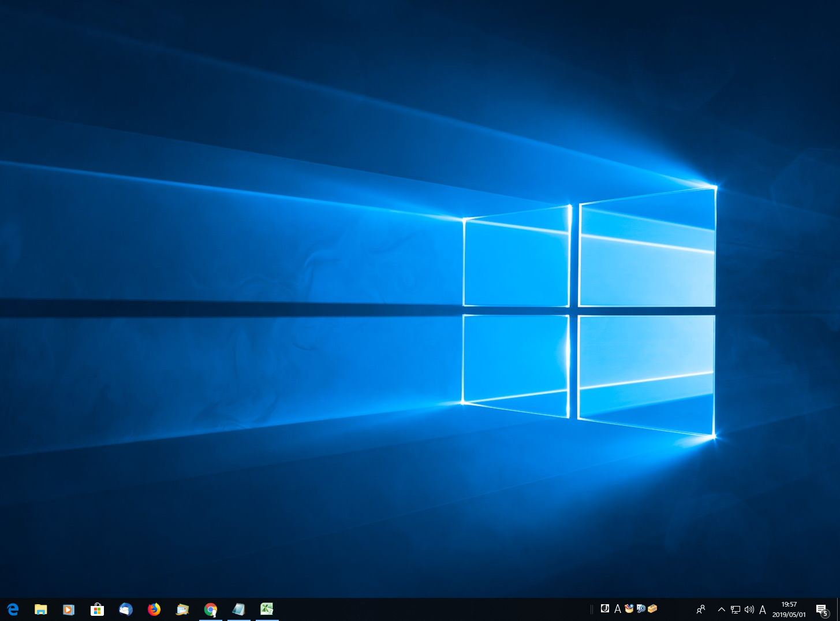Viewport: 840px width, 621px height.
Task: Open the Microsoft Store shopping bag icon
Action: pos(97,609)
